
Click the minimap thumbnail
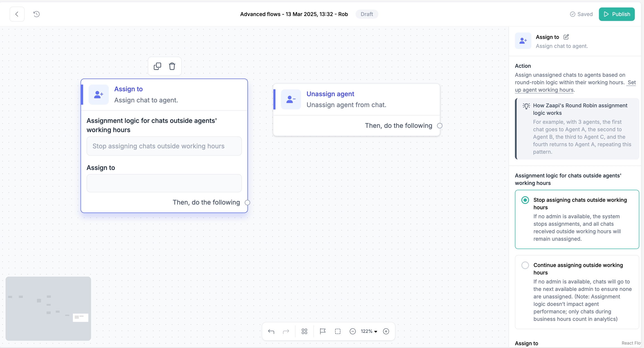coord(48,309)
